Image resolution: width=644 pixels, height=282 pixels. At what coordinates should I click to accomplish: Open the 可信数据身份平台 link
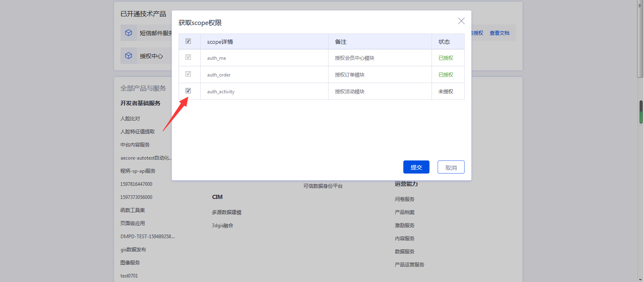(x=323, y=186)
